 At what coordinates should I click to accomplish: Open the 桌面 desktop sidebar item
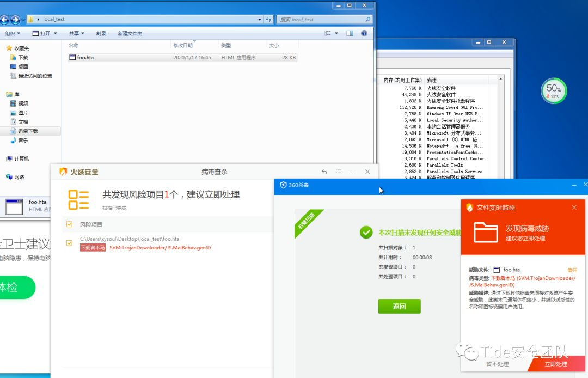pyautogui.click(x=19, y=67)
